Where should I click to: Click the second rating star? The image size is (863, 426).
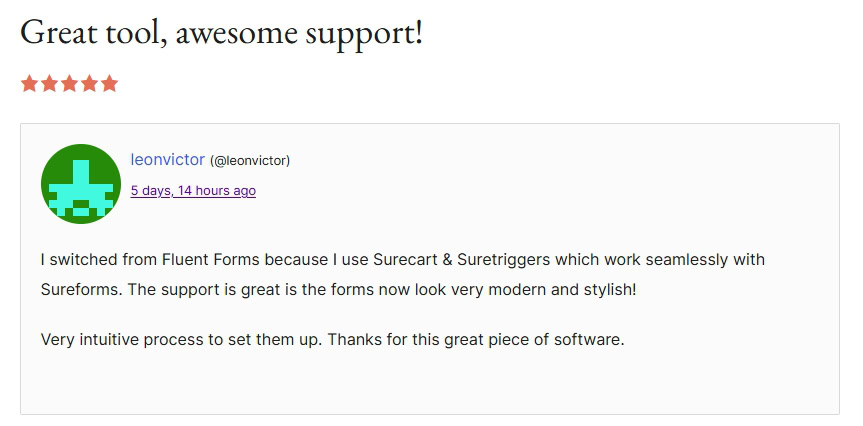click(x=49, y=84)
